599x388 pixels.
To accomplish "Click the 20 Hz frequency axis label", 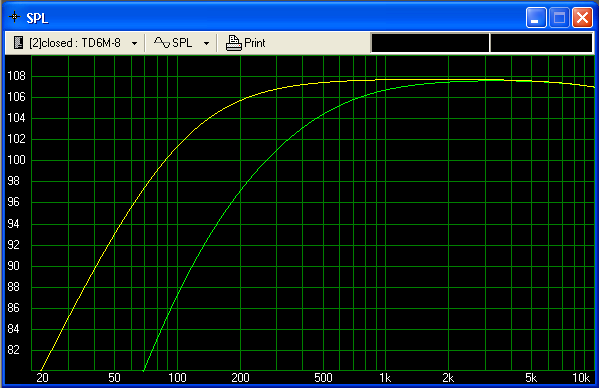I will (x=42, y=378).
